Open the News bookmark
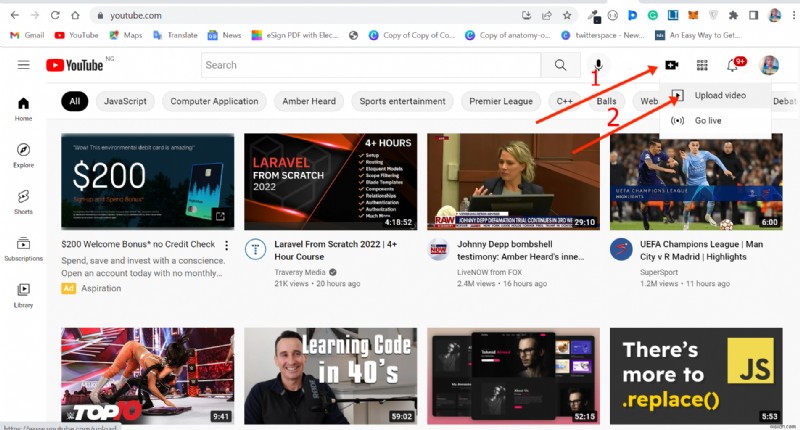The image size is (800, 430). (224, 35)
